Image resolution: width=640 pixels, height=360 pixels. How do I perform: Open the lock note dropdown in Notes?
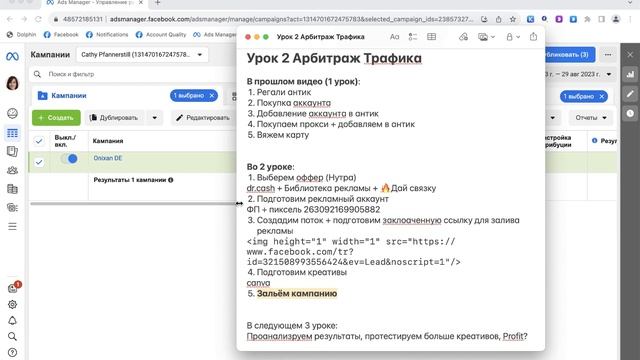pyautogui.click(x=513, y=37)
